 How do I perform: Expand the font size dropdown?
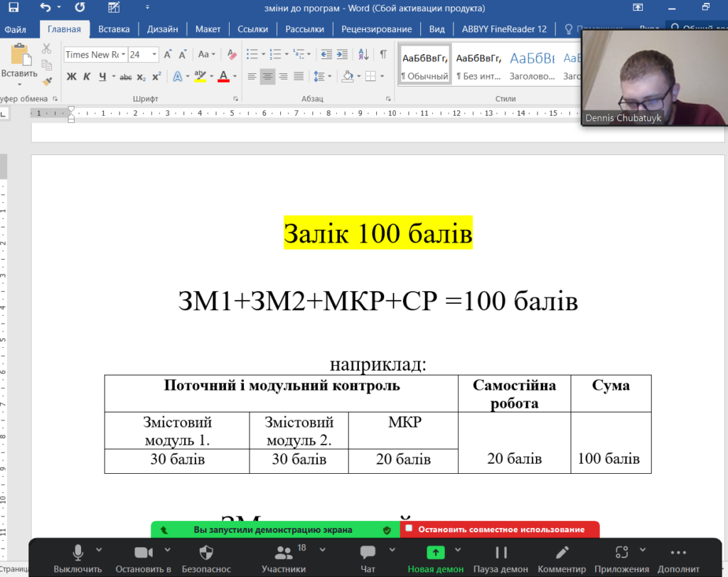tap(155, 55)
